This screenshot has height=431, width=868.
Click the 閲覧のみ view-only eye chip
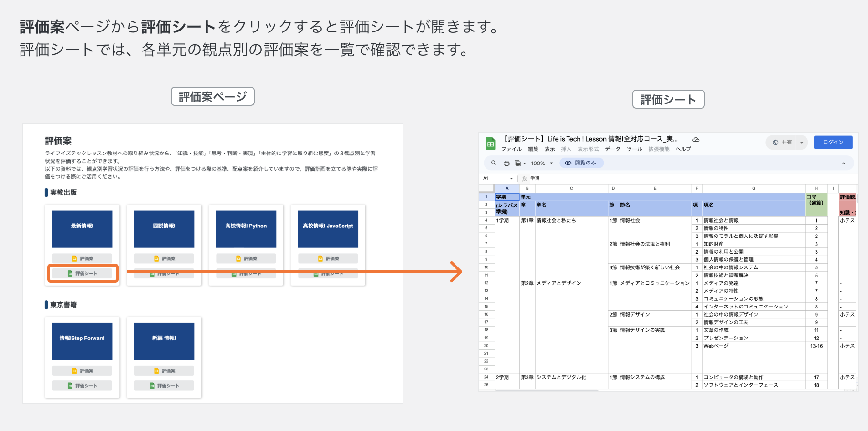coord(581,163)
